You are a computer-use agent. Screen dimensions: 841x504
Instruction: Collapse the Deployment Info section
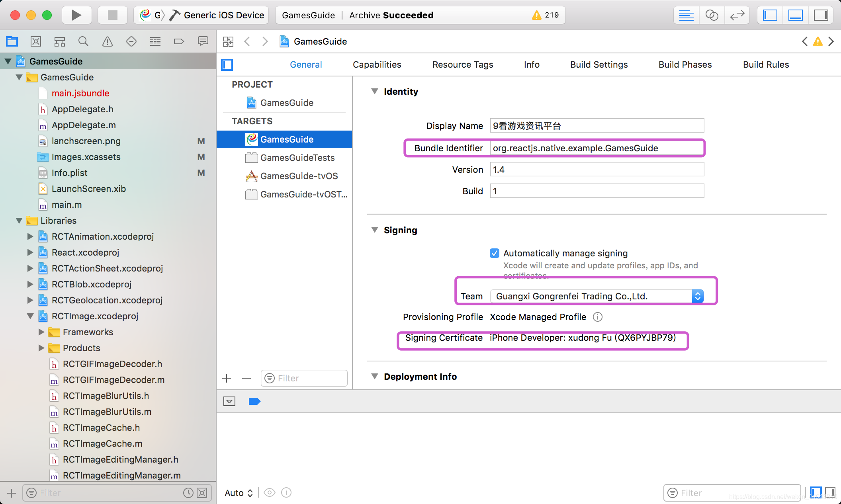coord(375,376)
